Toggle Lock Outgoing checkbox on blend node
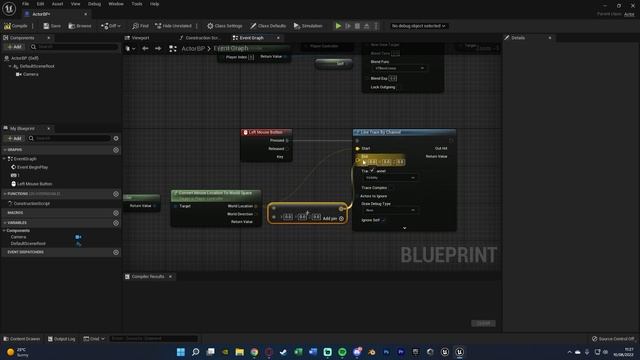Viewport: 640px width, 360px height. pos(399,87)
